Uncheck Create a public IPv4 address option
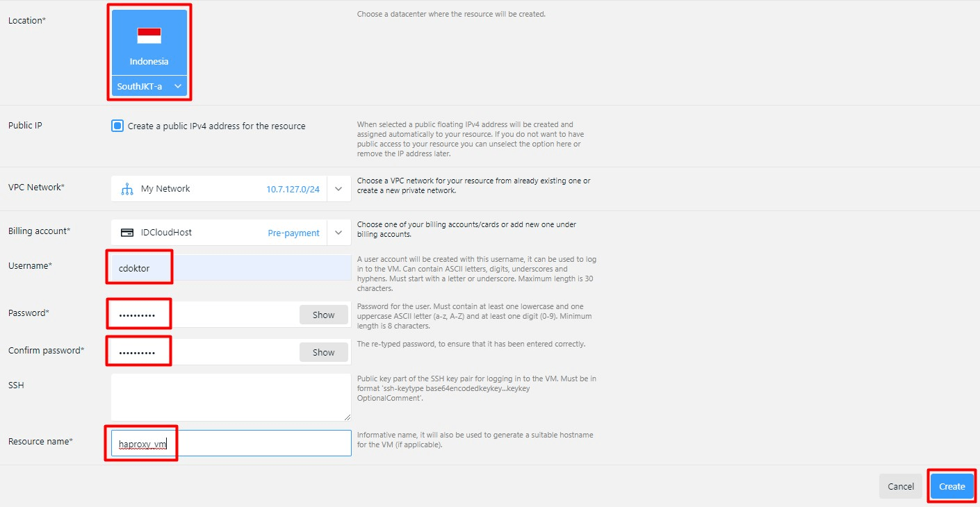 tap(117, 126)
